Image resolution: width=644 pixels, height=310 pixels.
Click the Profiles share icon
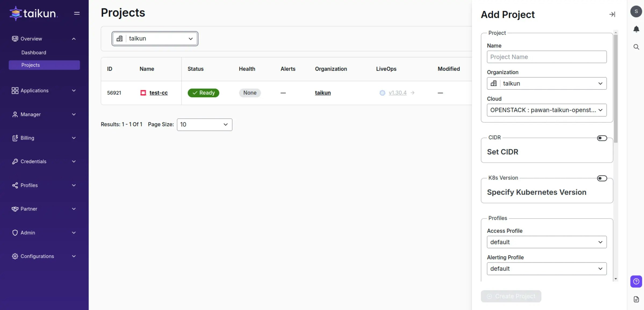tap(15, 185)
